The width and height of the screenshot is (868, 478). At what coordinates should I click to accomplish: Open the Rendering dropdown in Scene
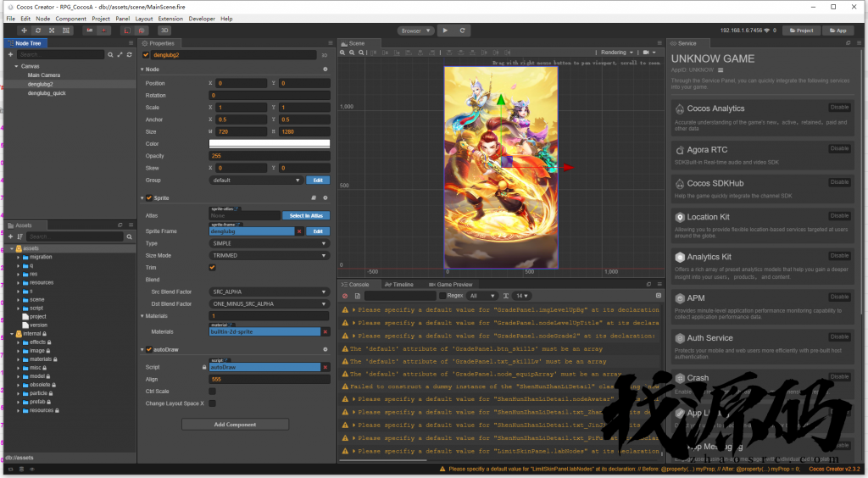point(617,53)
